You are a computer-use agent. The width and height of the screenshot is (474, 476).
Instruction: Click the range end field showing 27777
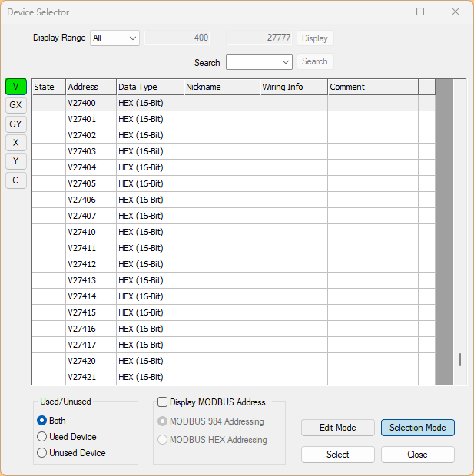pyautogui.click(x=259, y=38)
